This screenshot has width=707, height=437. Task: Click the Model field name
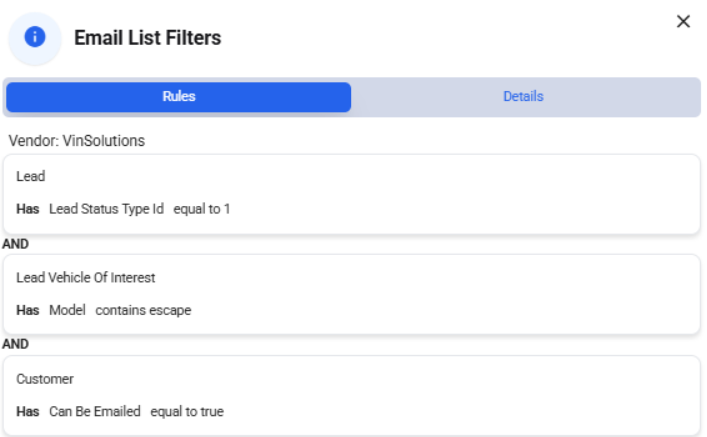tap(67, 310)
